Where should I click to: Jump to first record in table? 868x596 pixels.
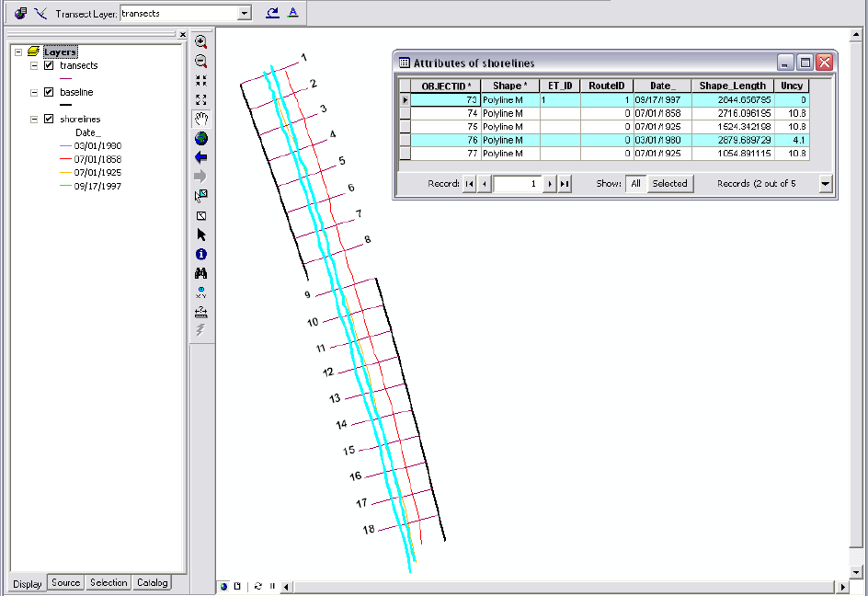point(469,184)
